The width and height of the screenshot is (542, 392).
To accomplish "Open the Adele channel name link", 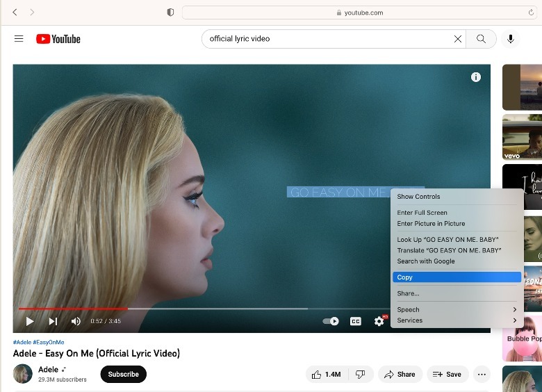I will click(48, 370).
